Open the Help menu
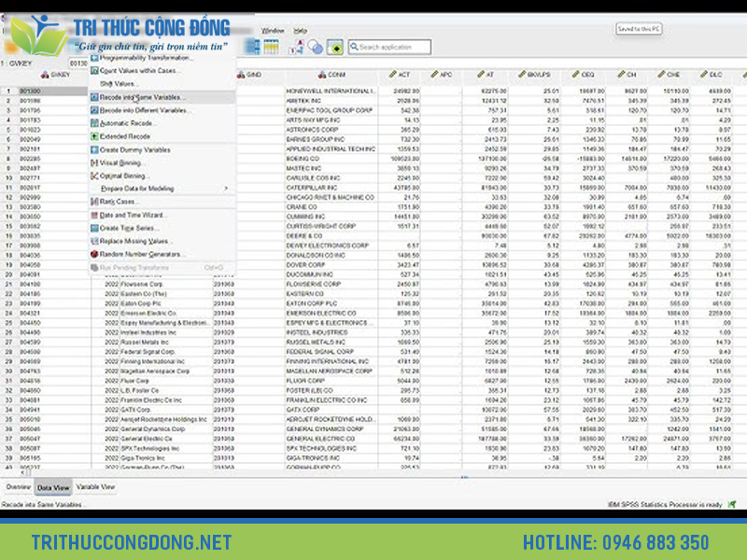The image size is (747, 560). [300, 31]
